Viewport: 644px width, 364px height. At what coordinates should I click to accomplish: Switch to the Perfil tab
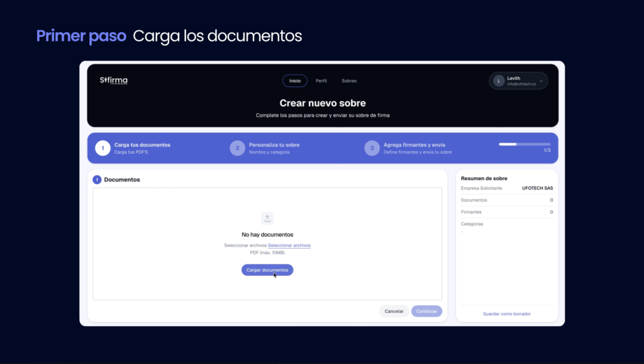point(321,81)
